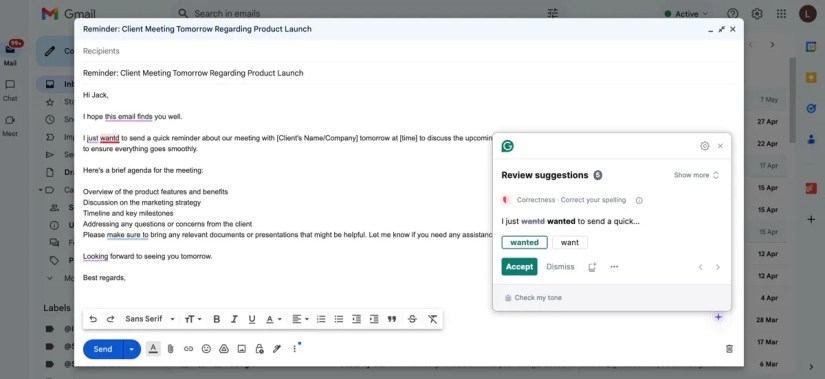Click the Recipients field
The height and width of the screenshot is (379, 825).
pos(408,51)
